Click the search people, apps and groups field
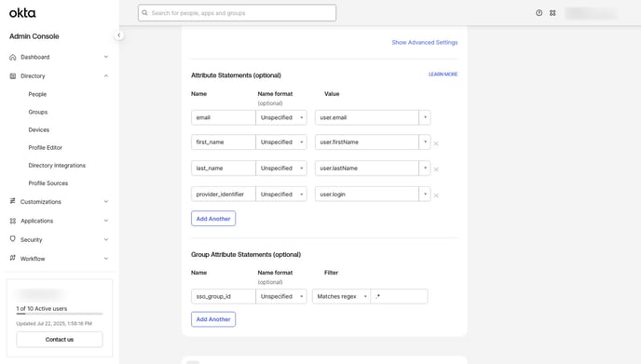 (x=237, y=13)
